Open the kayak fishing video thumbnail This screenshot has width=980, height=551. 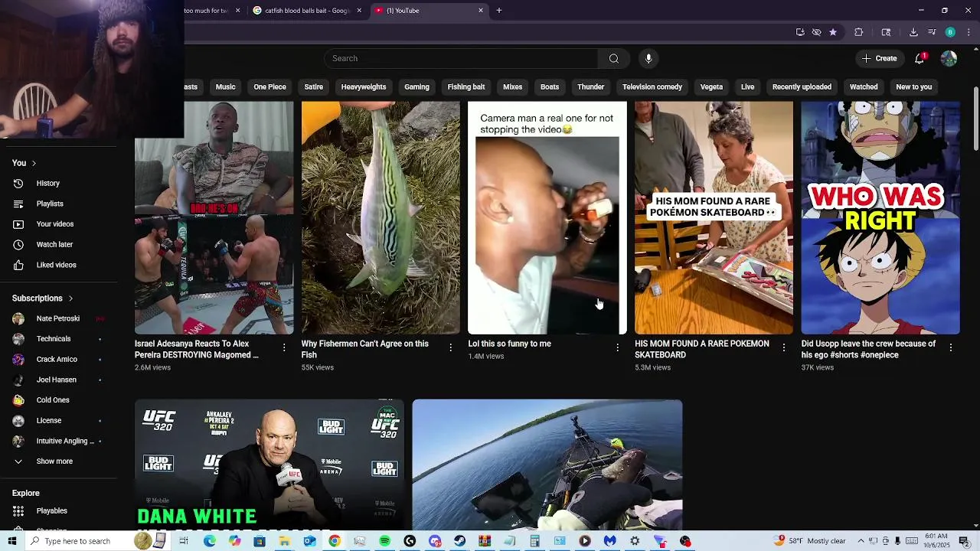pos(547,465)
